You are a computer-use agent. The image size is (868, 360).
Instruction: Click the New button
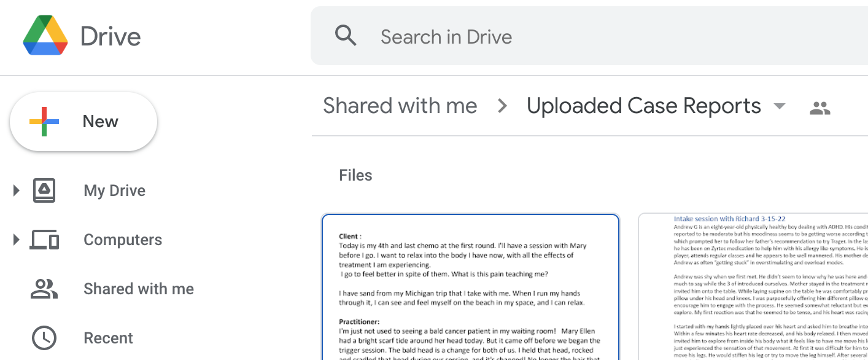click(83, 122)
